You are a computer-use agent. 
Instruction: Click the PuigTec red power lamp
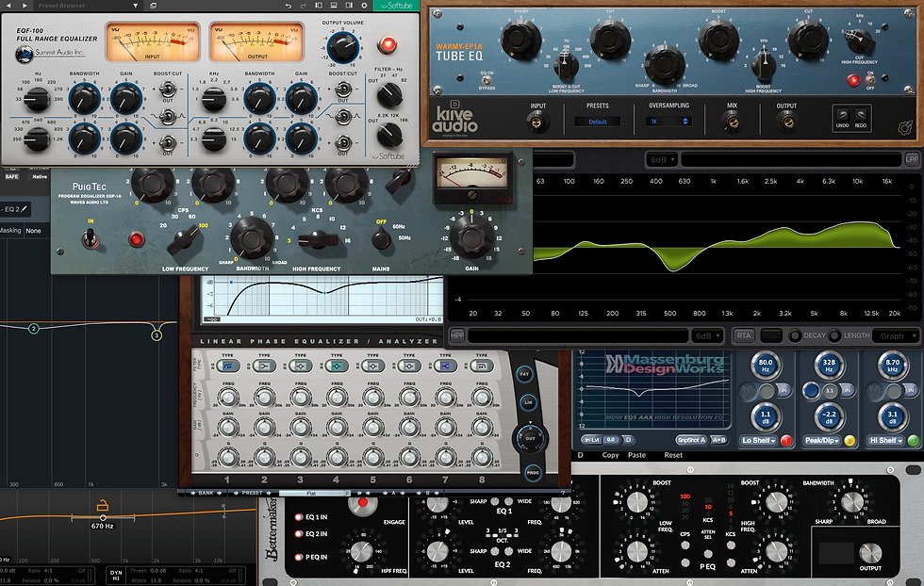click(137, 239)
